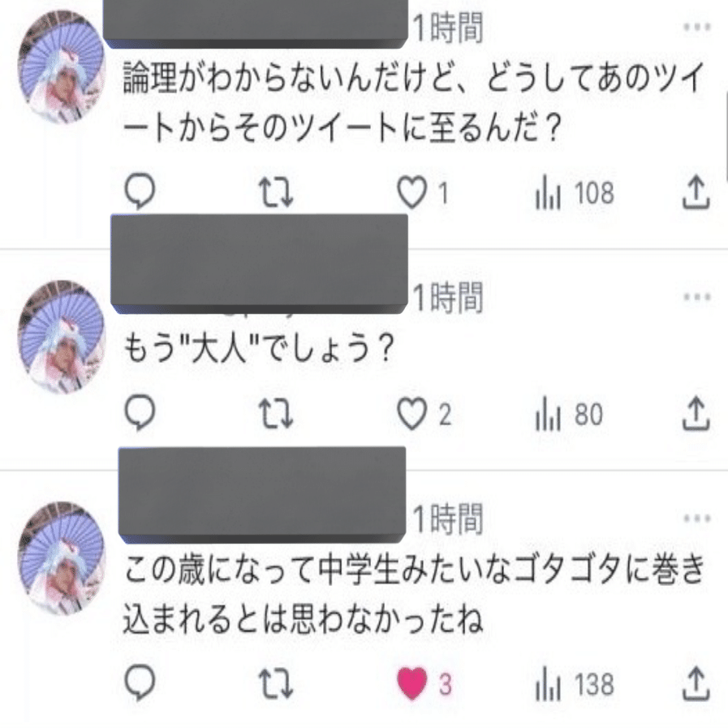Image resolution: width=728 pixels, height=728 pixels.
Task: Retweet the もう"大人"でしょう tweet
Action: [280, 415]
